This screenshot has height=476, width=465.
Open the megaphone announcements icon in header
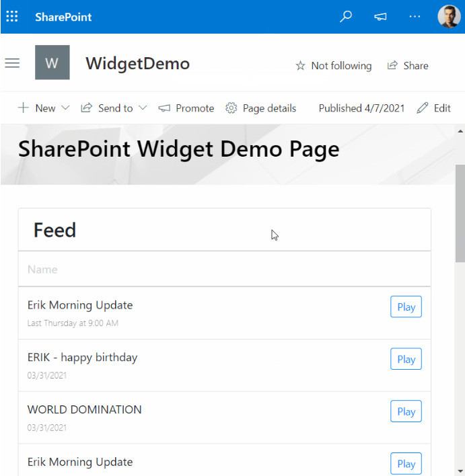click(380, 17)
